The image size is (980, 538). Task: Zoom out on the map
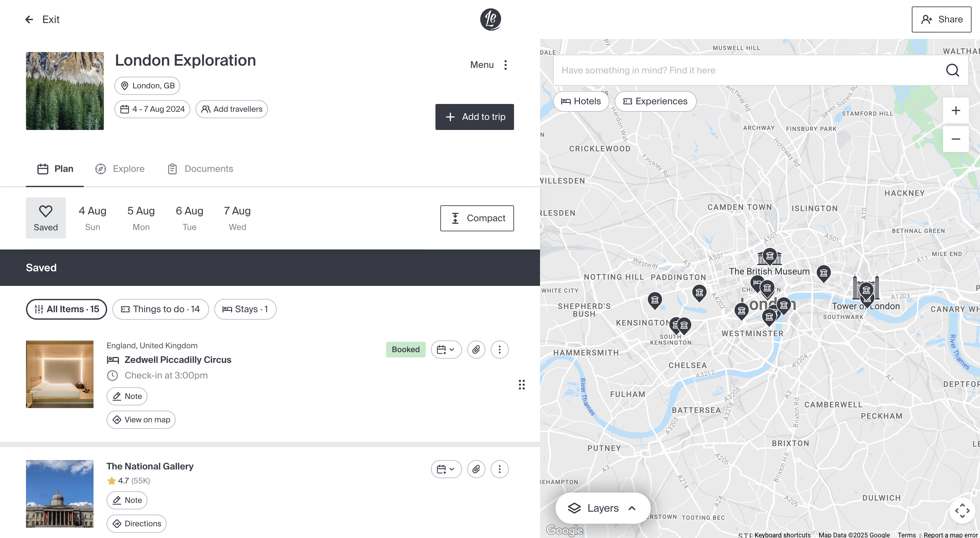pyautogui.click(x=956, y=139)
